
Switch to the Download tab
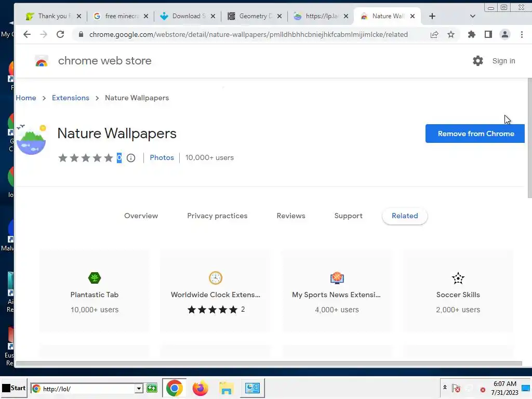tap(187, 16)
